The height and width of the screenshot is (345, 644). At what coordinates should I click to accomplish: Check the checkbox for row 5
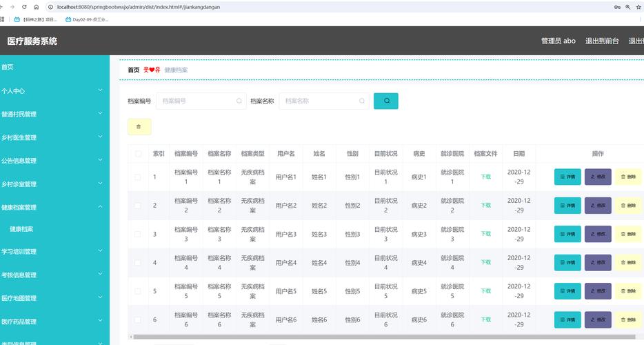138,291
